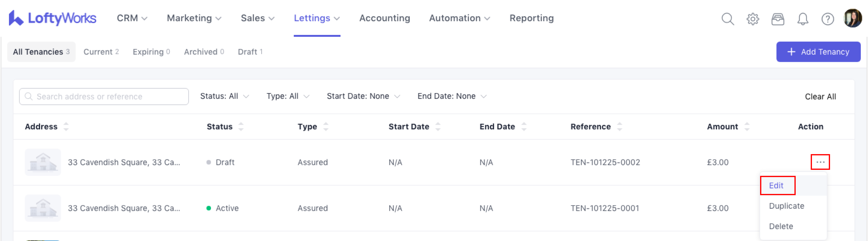Expand the Status: All filter dropdown

(x=224, y=96)
